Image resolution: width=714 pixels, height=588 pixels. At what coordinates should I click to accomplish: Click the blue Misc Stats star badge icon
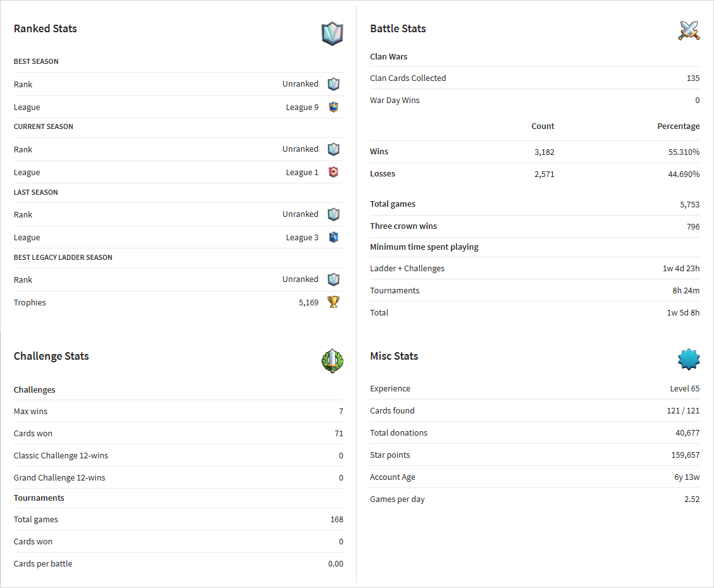(x=689, y=359)
